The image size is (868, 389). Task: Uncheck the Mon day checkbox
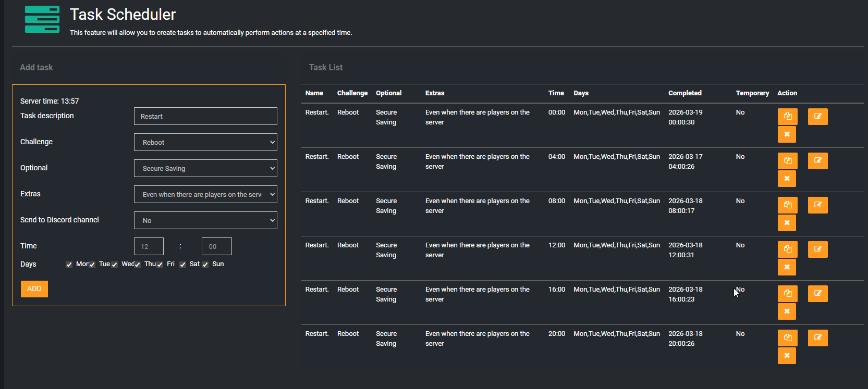pyautogui.click(x=69, y=265)
